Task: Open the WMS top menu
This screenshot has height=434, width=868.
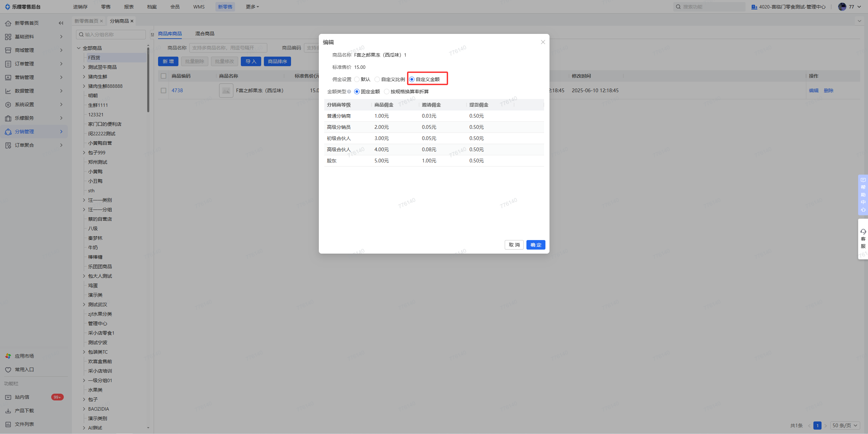Action: pyautogui.click(x=199, y=7)
